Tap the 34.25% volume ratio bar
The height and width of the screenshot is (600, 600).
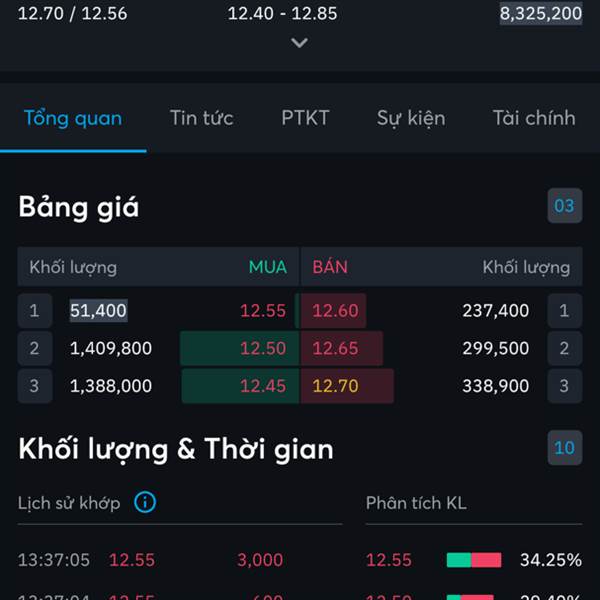(474, 560)
